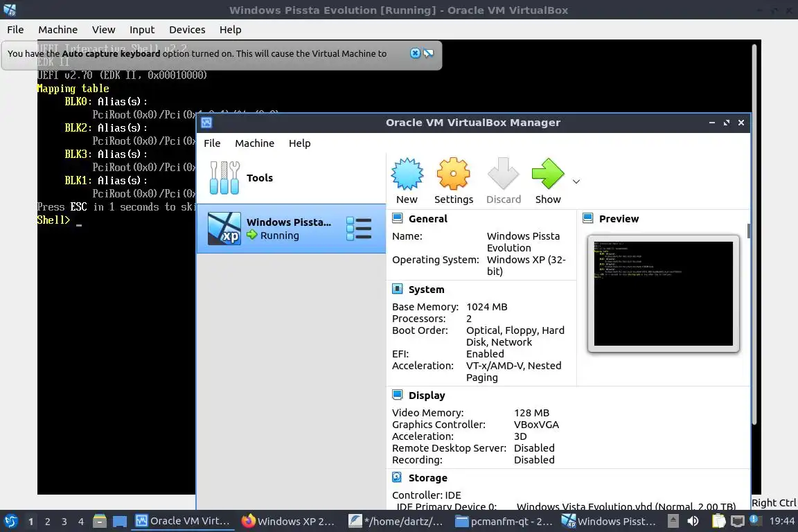Click the removable media eject tray icon
798x532 pixels.
coord(673,522)
